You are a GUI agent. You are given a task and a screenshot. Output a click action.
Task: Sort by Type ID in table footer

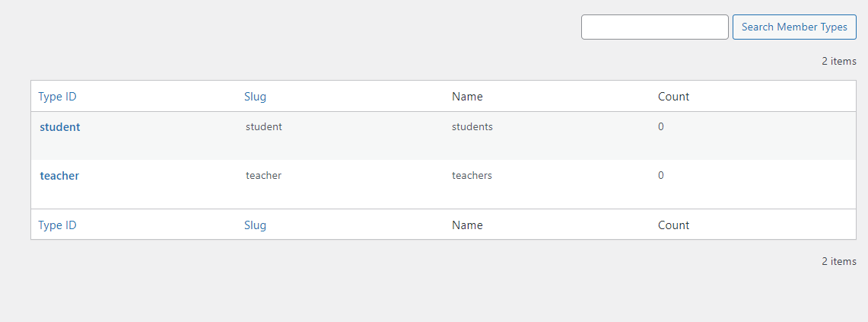pos(58,225)
